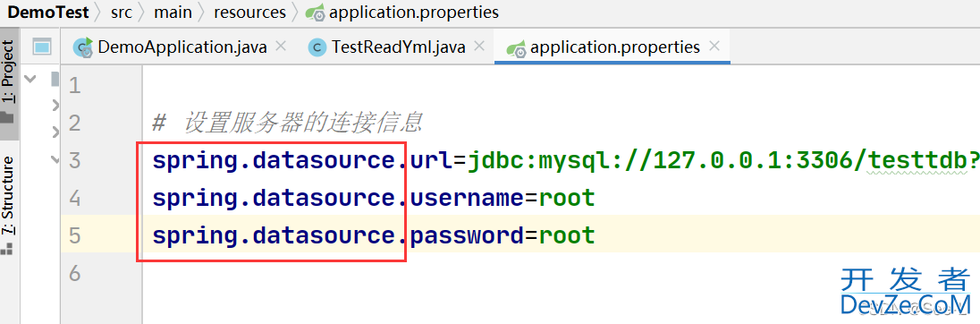Switch to TestReadYml.java tab
980x324 pixels.
(x=398, y=47)
